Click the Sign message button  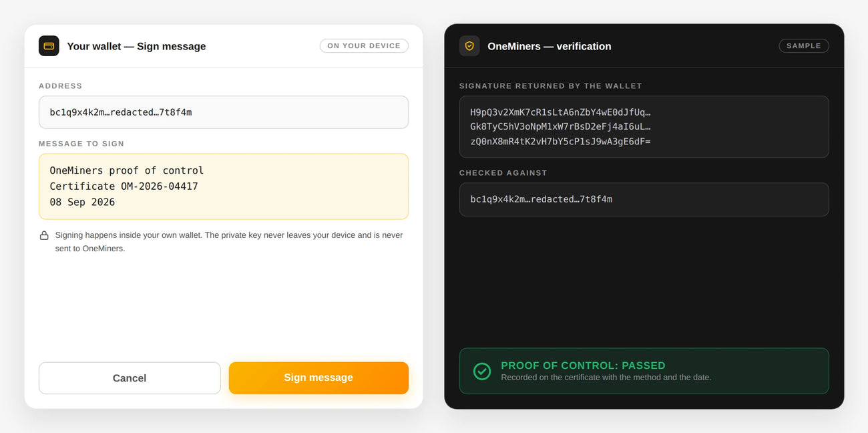coord(318,378)
